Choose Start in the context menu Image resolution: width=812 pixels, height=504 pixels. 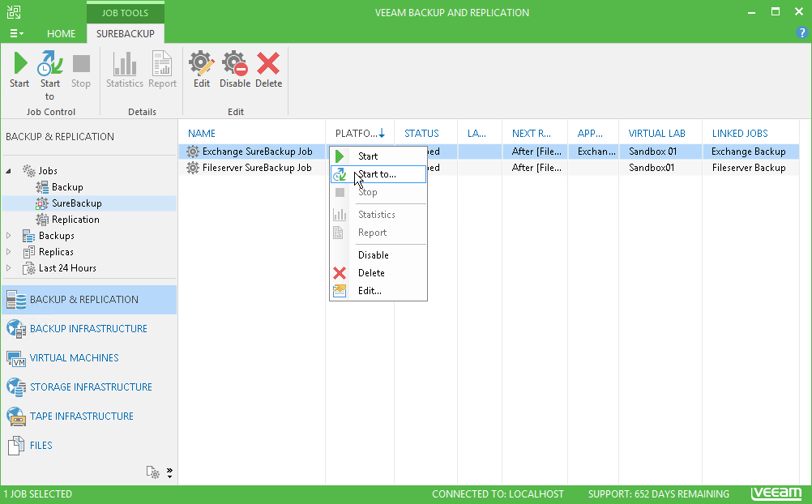click(x=378, y=156)
